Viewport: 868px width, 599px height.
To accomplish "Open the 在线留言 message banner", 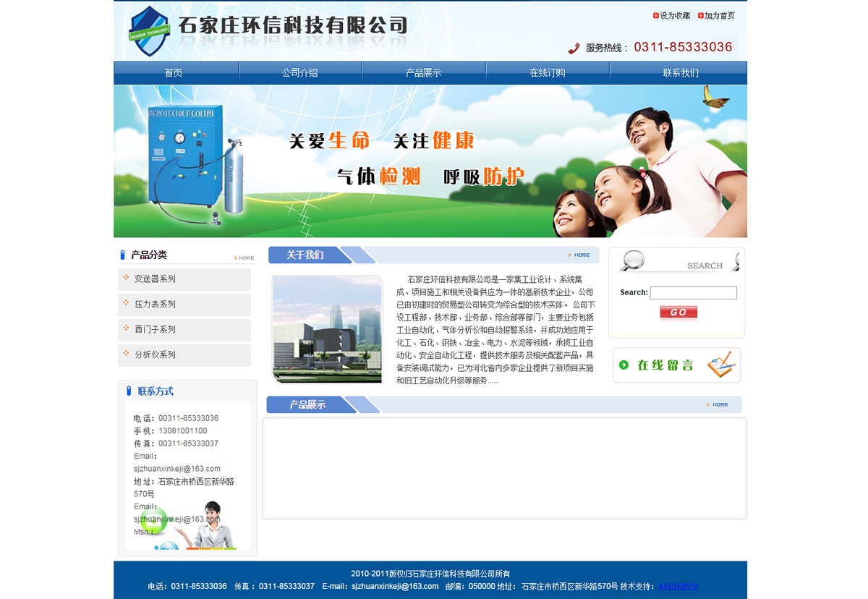I will tap(676, 365).
